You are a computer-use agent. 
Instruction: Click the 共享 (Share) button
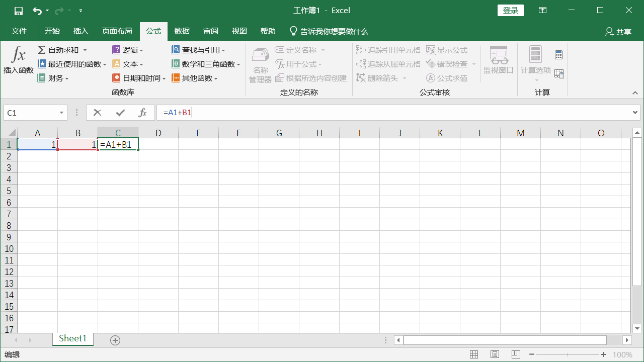pyautogui.click(x=618, y=32)
